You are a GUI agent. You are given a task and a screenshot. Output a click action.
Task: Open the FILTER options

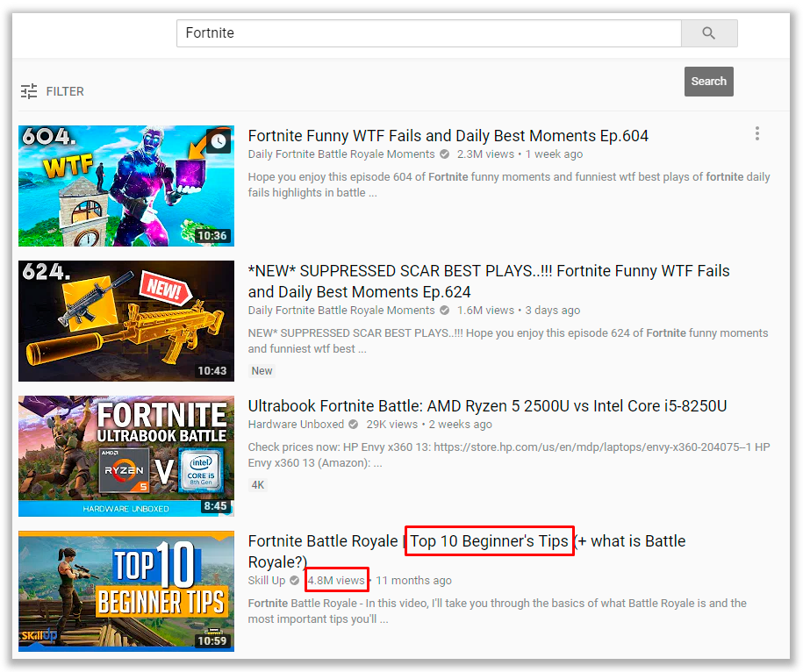53,91
